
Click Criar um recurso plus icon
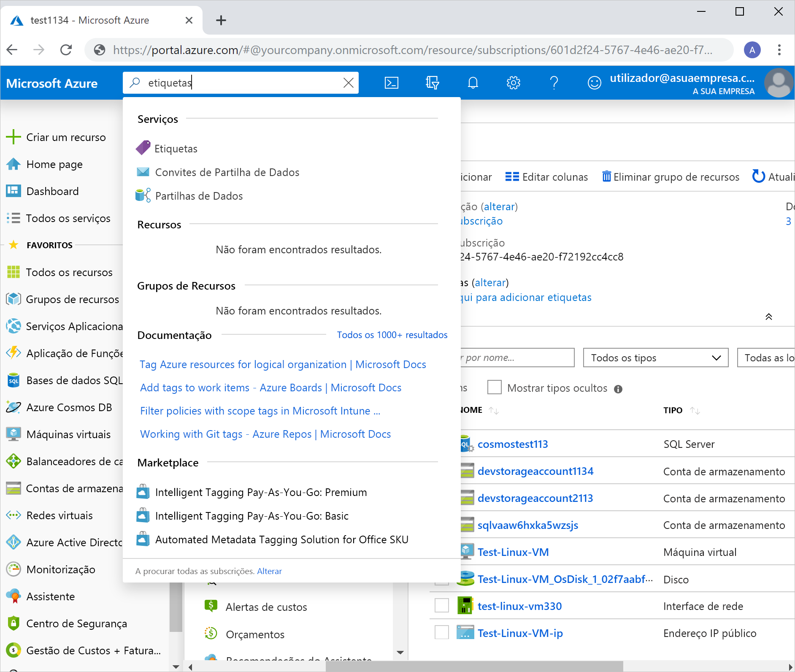coord(14,137)
